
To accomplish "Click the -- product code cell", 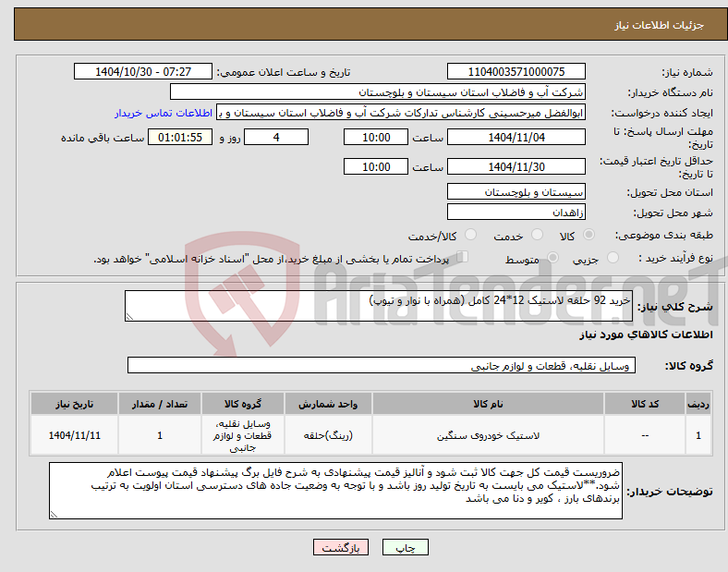I will point(645,435).
